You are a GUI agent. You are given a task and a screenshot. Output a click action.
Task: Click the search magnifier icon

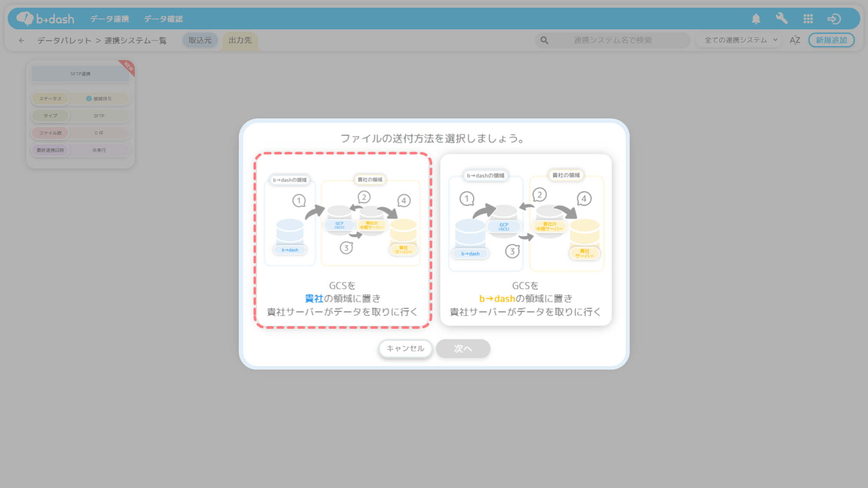click(x=544, y=40)
